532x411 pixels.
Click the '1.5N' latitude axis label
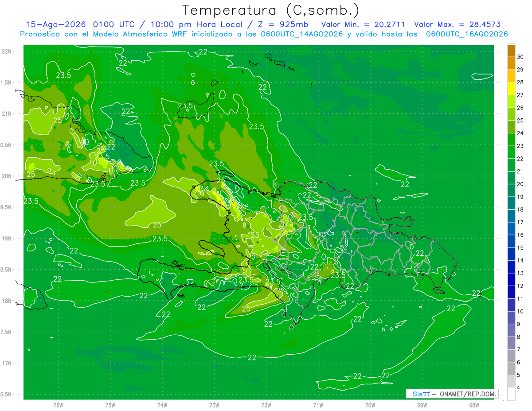[7, 82]
